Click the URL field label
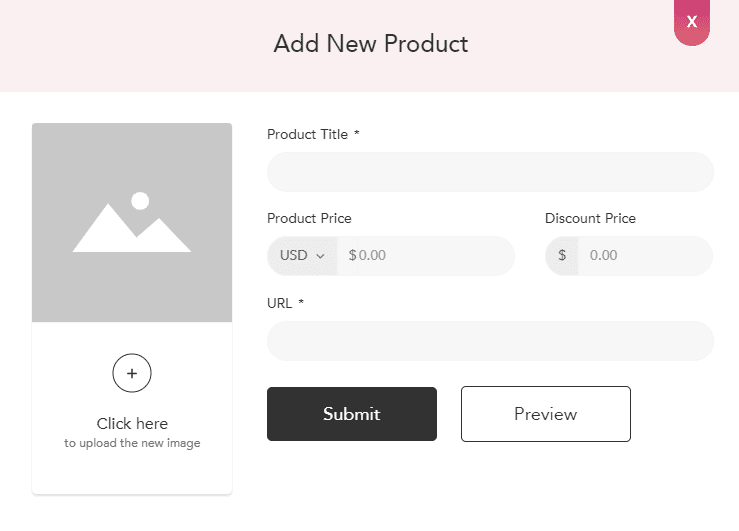Viewport: 739px width, 531px height. tap(280, 303)
